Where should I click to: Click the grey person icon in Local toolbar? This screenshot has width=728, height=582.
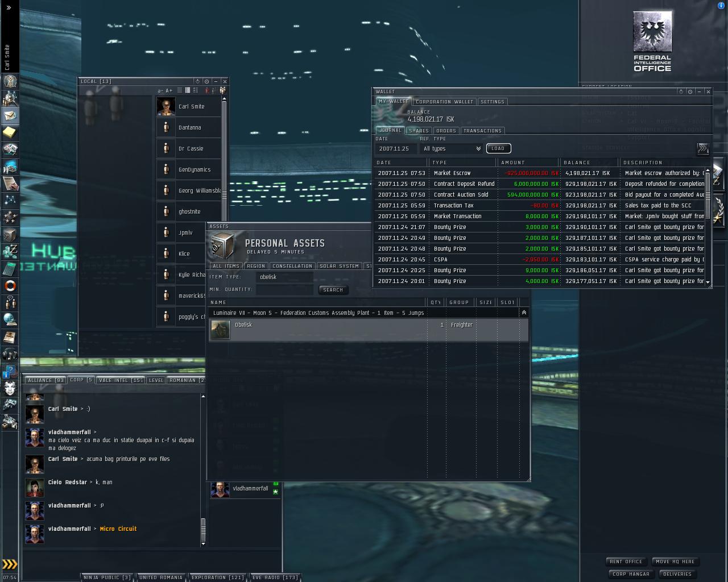point(214,90)
